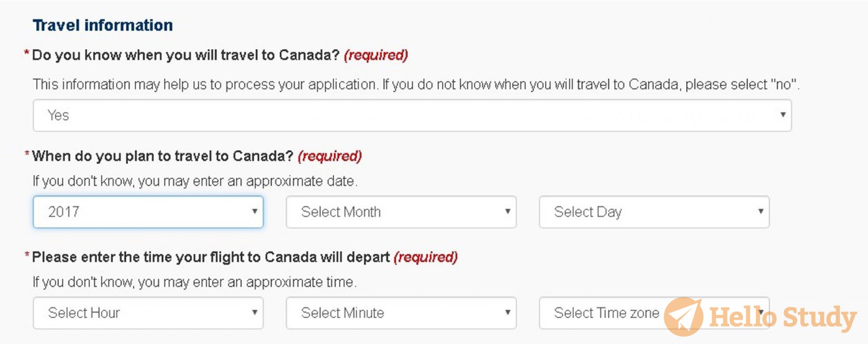Click the 'When do you plan to travel' label
Image resolution: width=868 pixels, height=344 pixels.
(x=163, y=156)
